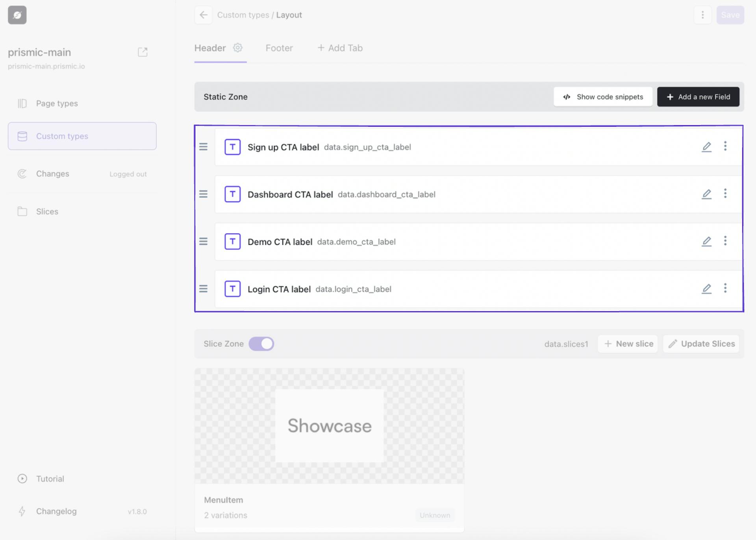Open the Tutorial from the sidebar

[x=50, y=479]
